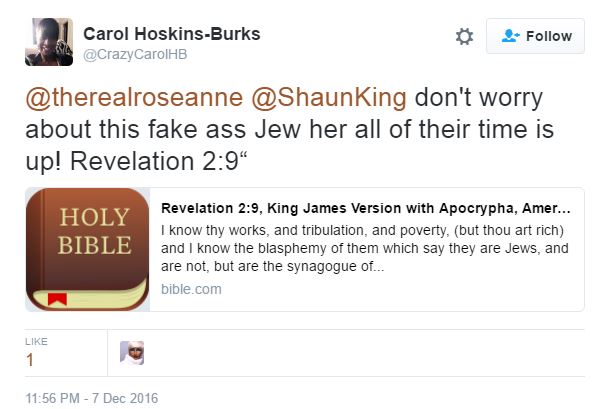Click the person-plus icon inside Follow button
This screenshot has width=604, height=409.
coord(510,36)
